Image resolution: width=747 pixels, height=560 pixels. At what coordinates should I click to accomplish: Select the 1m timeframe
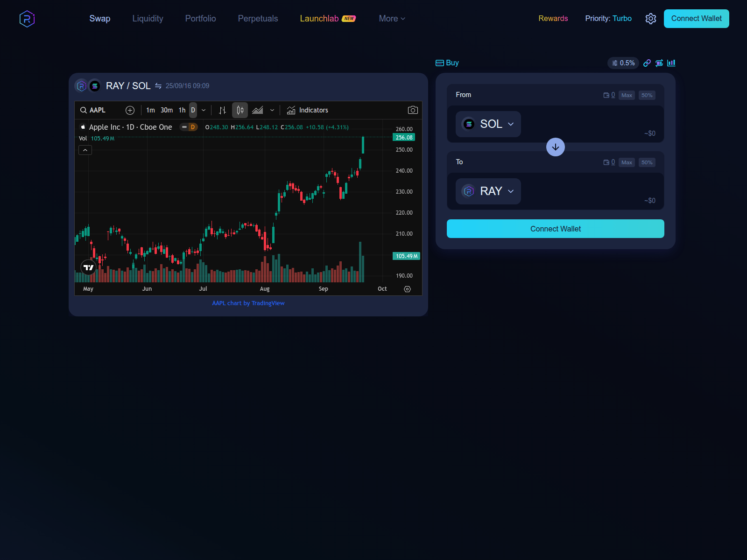[x=150, y=110]
